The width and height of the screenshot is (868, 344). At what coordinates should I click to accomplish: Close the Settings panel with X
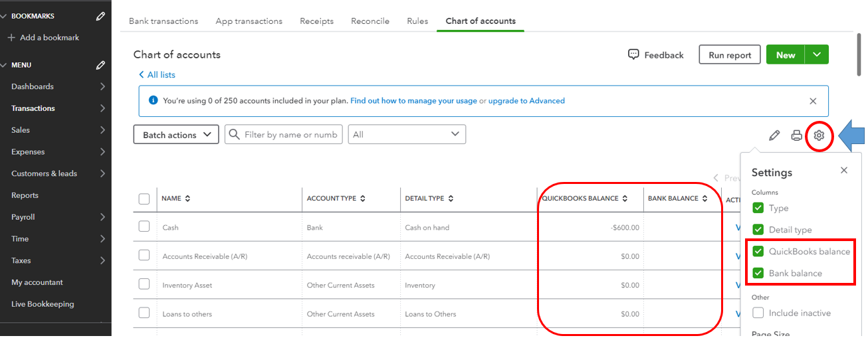tap(843, 171)
